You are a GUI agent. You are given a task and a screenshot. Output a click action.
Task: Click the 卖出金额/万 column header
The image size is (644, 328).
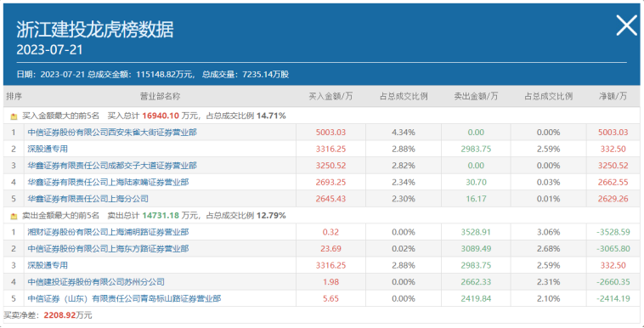[x=476, y=96]
